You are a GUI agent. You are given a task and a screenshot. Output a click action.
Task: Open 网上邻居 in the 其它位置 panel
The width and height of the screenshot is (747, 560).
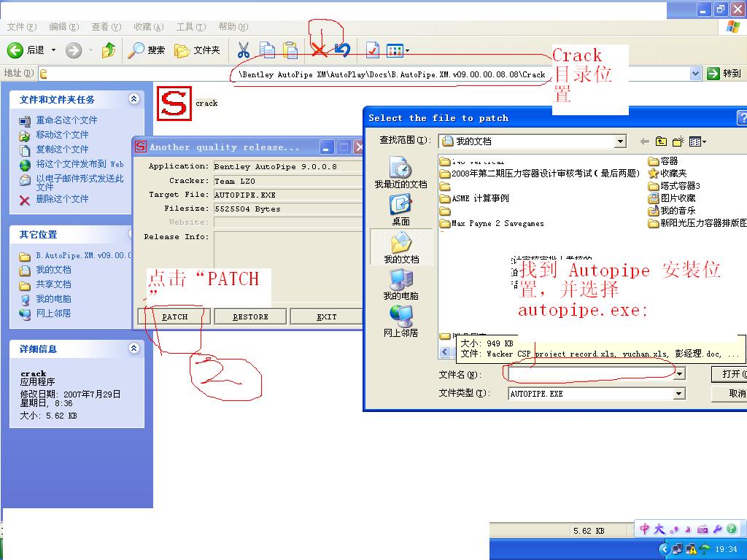(x=53, y=314)
